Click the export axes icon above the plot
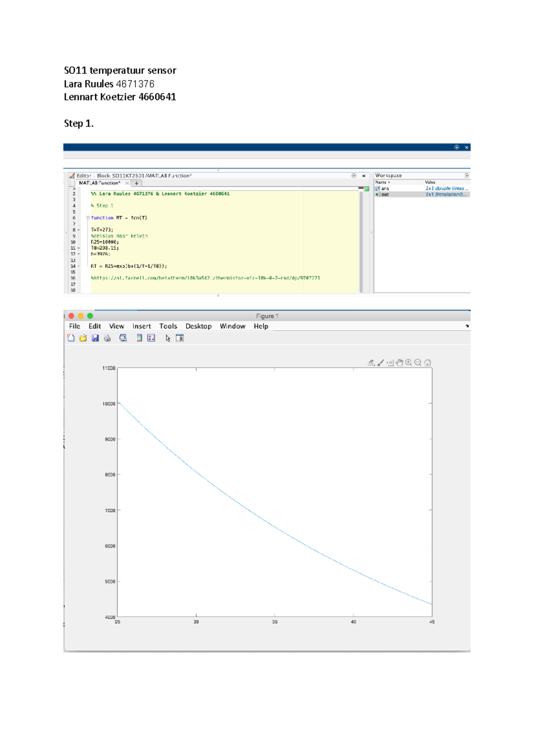Image resolution: width=534 pixels, height=756 pixels. coord(371,363)
